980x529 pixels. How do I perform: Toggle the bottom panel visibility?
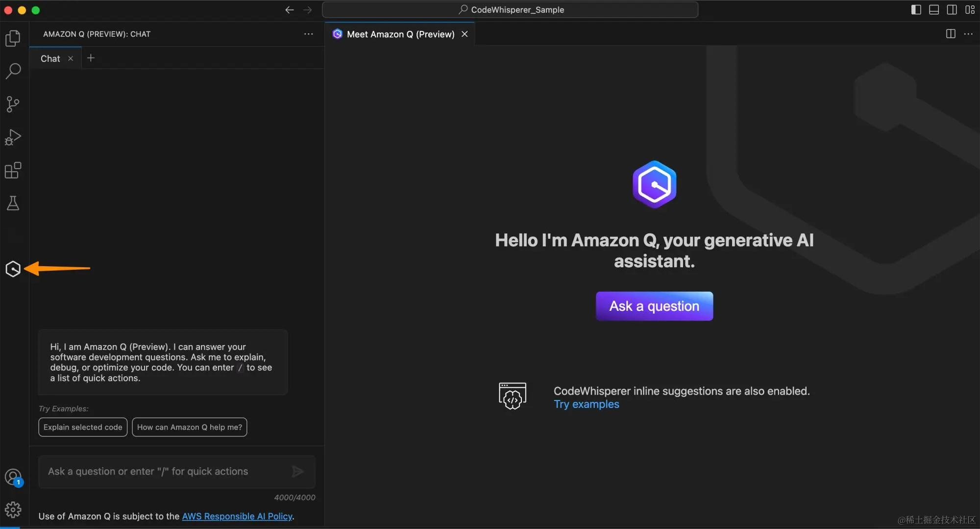coord(934,9)
